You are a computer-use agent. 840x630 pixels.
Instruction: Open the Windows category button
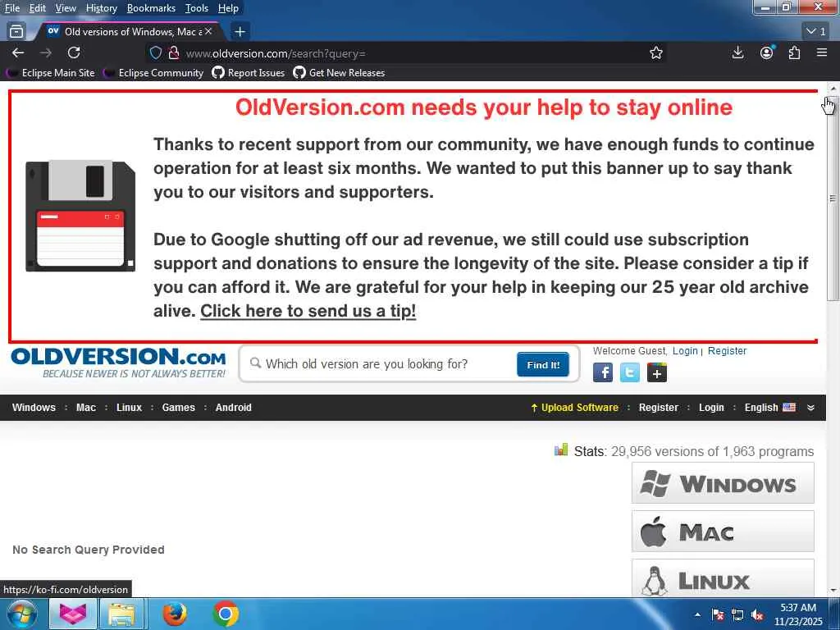point(723,483)
